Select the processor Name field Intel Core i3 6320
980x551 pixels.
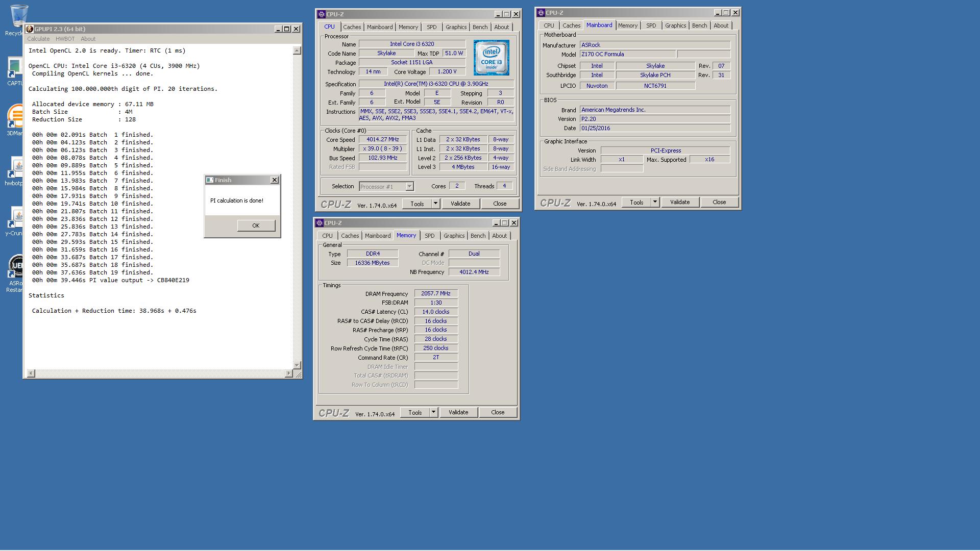(x=412, y=44)
